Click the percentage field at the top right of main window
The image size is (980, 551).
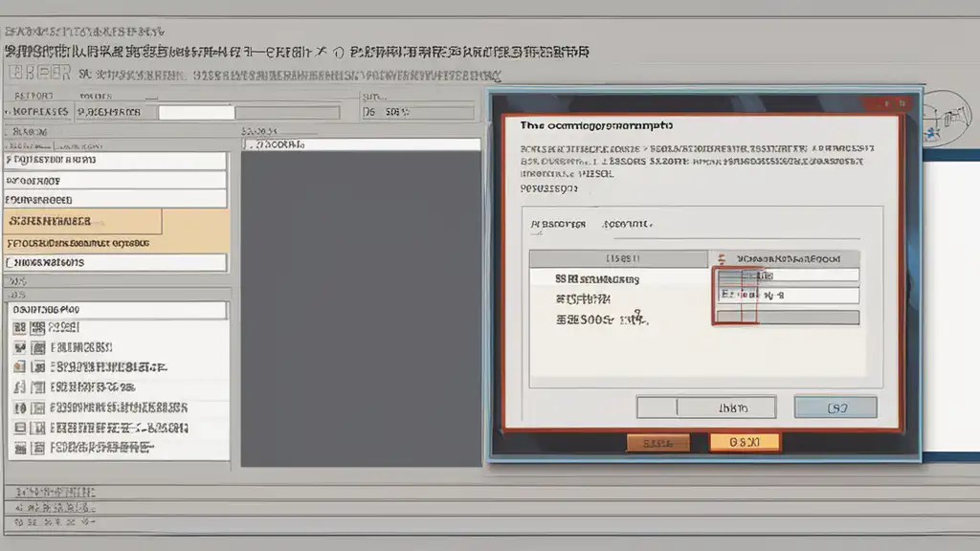(x=417, y=113)
